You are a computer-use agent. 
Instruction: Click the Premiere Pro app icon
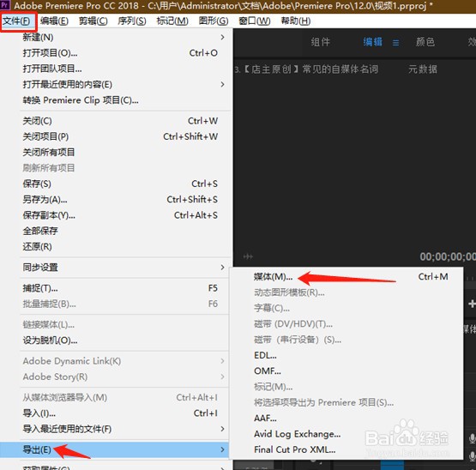click(5, 5)
